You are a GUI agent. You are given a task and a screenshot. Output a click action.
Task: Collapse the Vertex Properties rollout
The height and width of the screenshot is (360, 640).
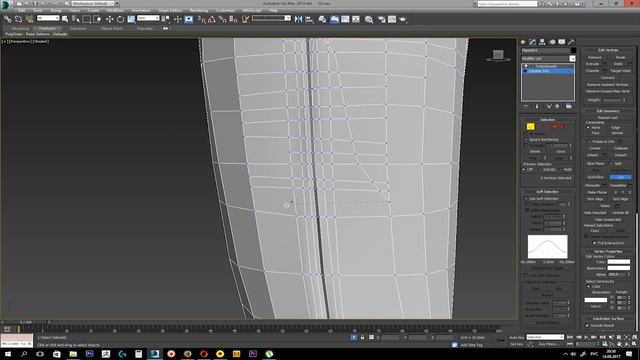pyautogui.click(x=608, y=251)
